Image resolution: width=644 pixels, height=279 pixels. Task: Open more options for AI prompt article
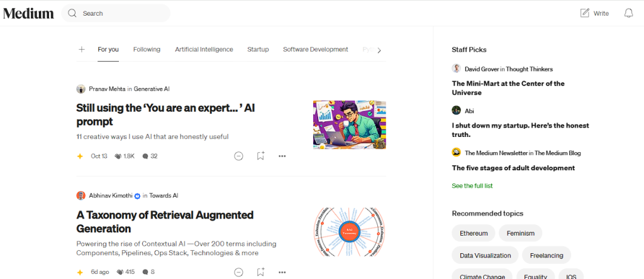[282, 156]
